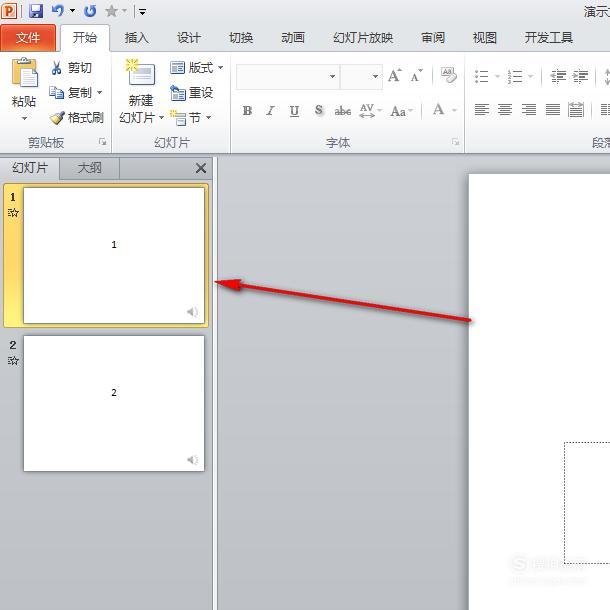Toggle text Shadow formatting
The image size is (610, 610).
(319, 111)
